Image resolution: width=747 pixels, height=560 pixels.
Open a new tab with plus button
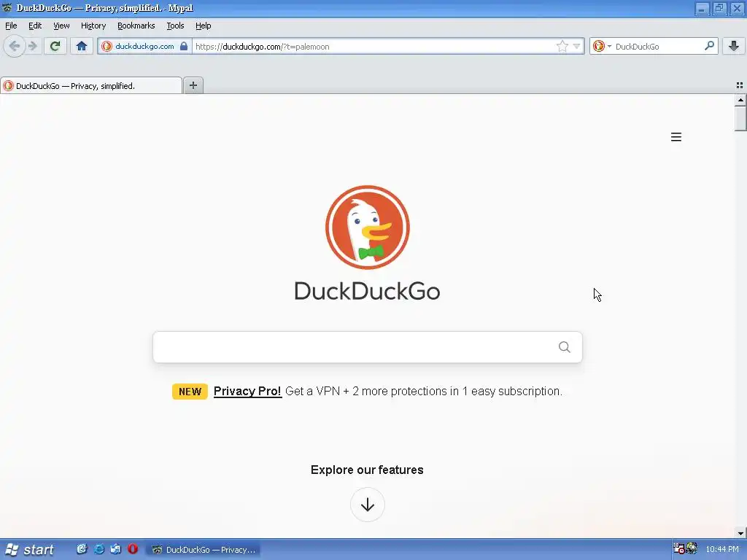coord(193,85)
